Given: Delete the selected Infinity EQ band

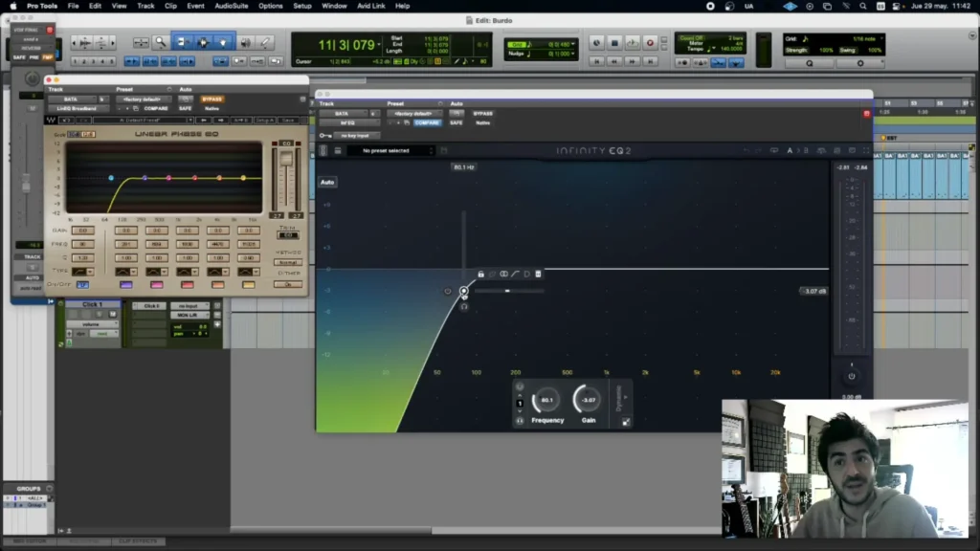Looking at the screenshot, I should [538, 275].
